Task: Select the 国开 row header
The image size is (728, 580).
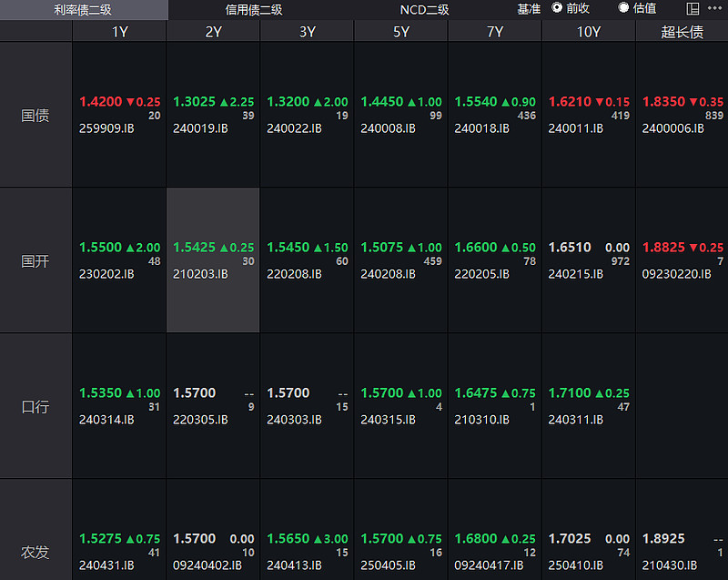Action: coord(35,261)
